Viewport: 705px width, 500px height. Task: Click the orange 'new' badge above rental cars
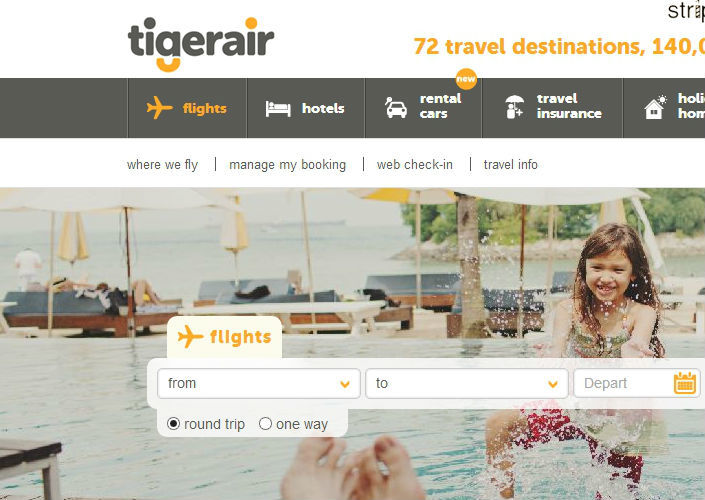click(x=466, y=79)
